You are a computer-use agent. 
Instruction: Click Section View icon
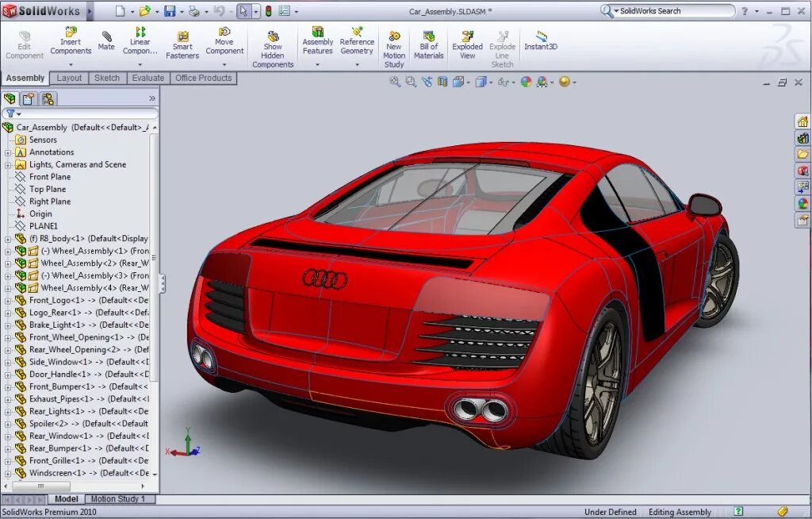click(x=442, y=82)
